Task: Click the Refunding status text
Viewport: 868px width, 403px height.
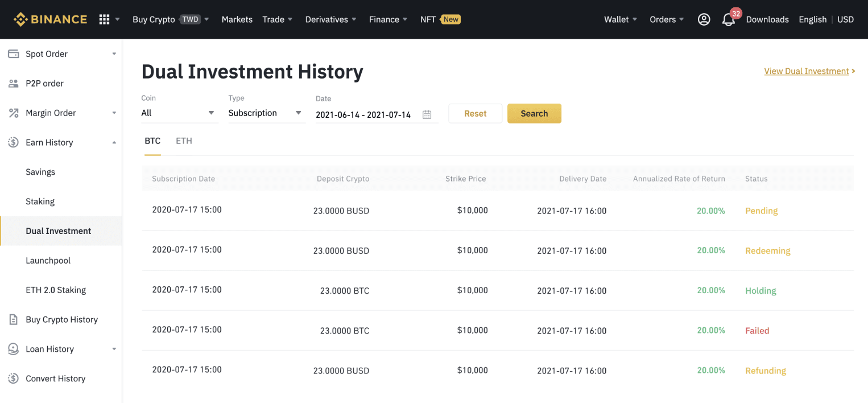Action: [766, 371]
